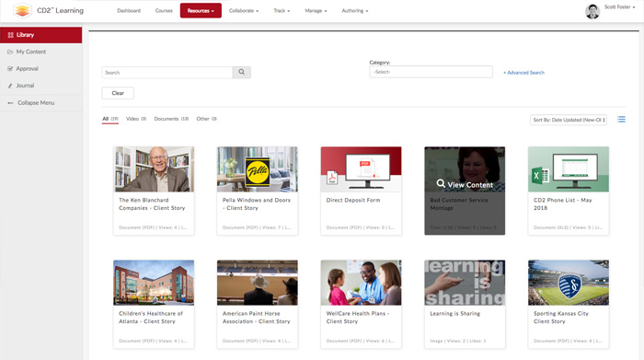This screenshot has width=644, height=360.
Task: Expand the Resources dropdown menu
Action: coord(201,11)
